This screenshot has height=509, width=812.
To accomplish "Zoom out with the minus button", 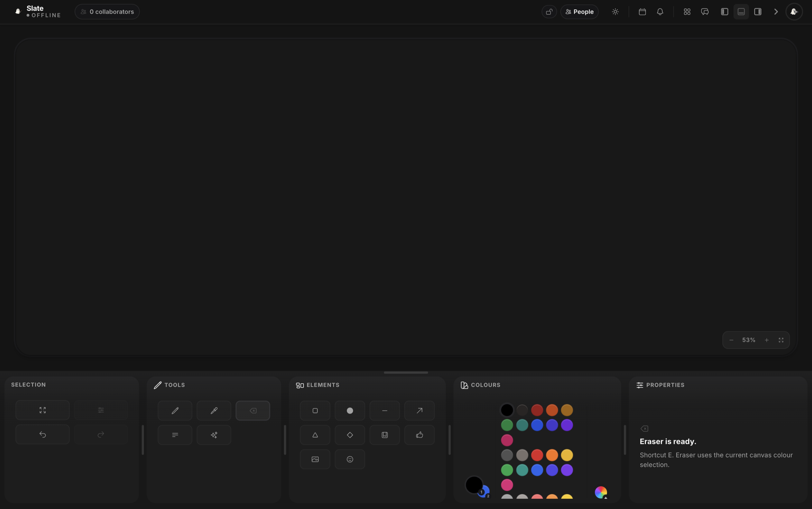I will [731, 340].
